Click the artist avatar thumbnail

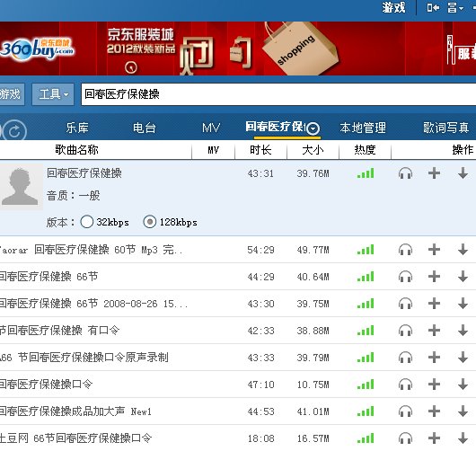click(x=21, y=187)
